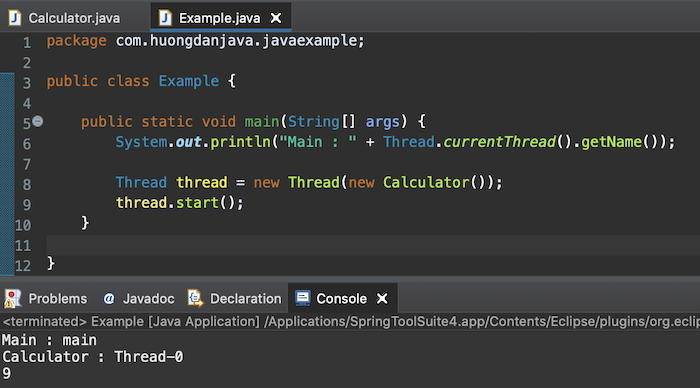Viewport: 700px width, 388px height.
Task: Click the Calculator.java file icon
Action: click(x=15, y=18)
